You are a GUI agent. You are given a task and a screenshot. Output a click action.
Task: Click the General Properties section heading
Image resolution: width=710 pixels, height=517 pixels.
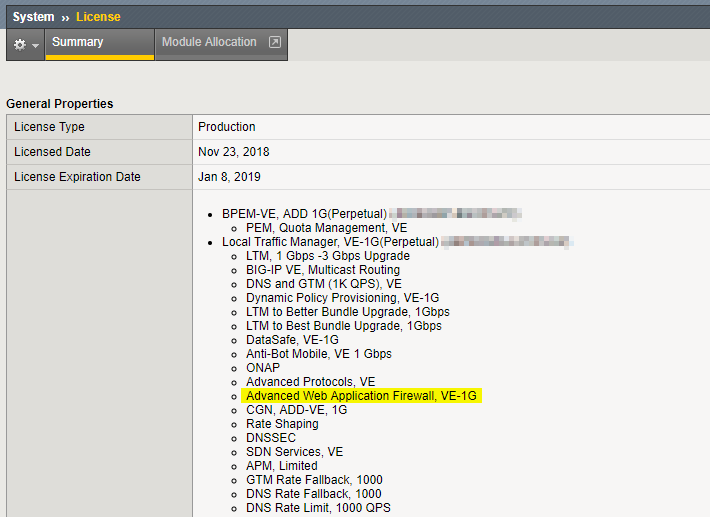[x=60, y=104]
